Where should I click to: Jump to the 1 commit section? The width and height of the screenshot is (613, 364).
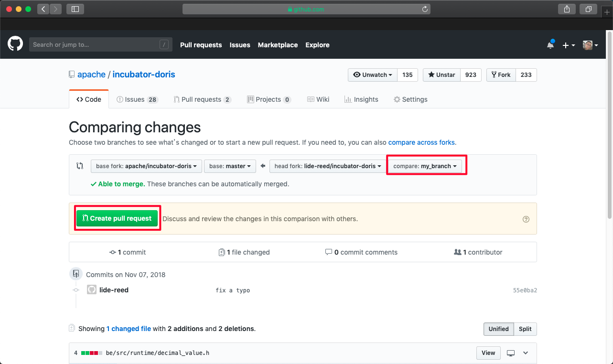128,252
